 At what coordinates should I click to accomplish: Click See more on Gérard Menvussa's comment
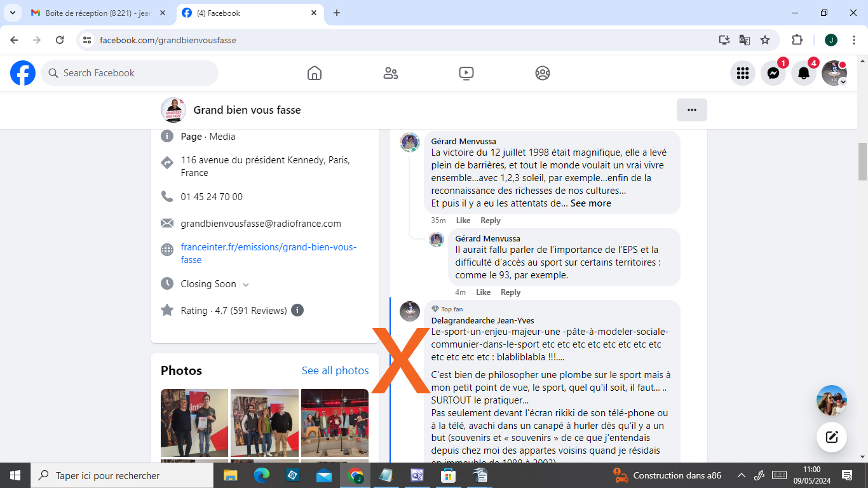(590, 203)
